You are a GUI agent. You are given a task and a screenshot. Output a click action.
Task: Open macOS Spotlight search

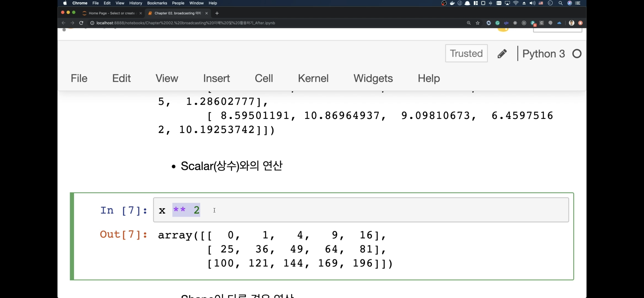[x=560, y=3]
